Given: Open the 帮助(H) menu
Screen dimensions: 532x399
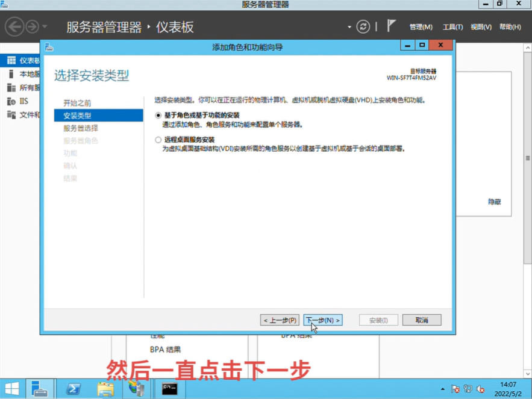Looking at the screenshot, I should pyautogui.click(x=510, y=27).
